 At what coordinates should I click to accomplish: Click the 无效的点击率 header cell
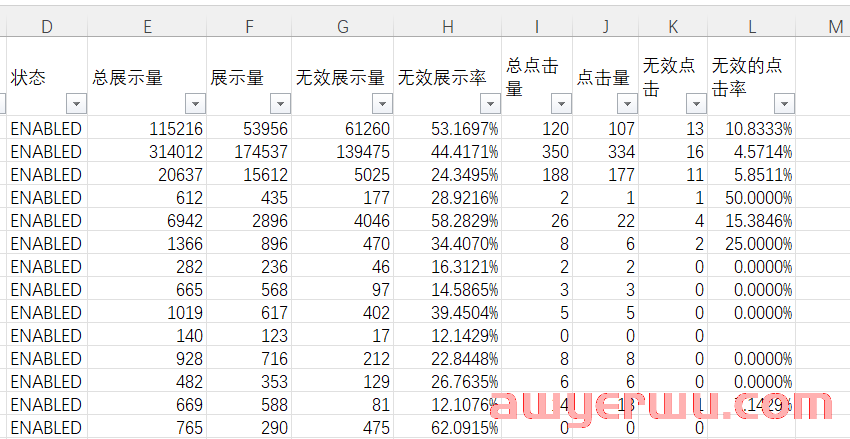pyautogui.click(x=751, y=76)
